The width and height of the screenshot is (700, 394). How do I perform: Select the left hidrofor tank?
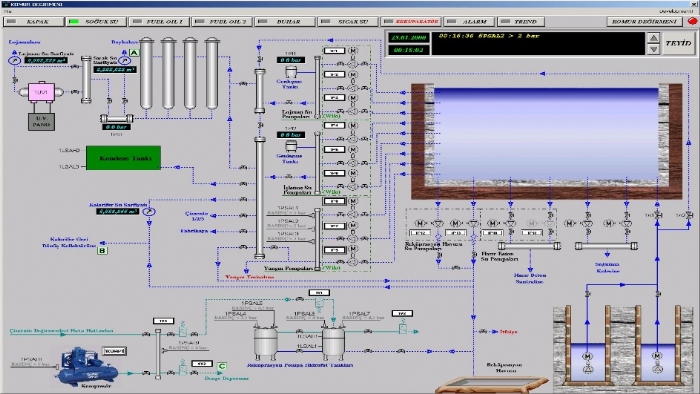tap(266, 343)
